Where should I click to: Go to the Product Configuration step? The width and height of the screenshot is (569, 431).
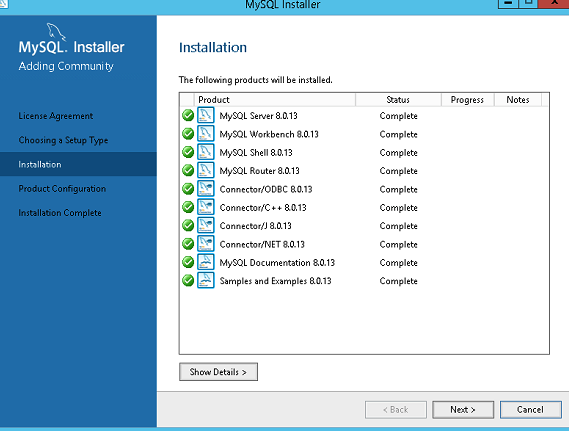(x=62, y=189)
